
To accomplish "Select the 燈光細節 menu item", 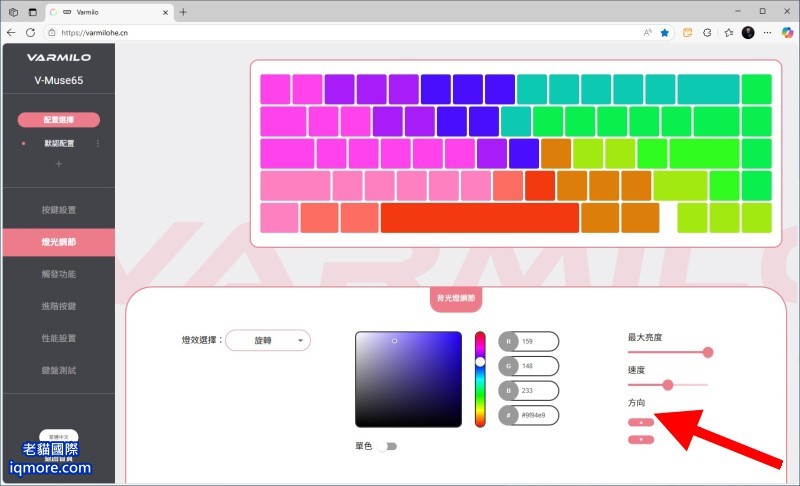I will [59, 242].
